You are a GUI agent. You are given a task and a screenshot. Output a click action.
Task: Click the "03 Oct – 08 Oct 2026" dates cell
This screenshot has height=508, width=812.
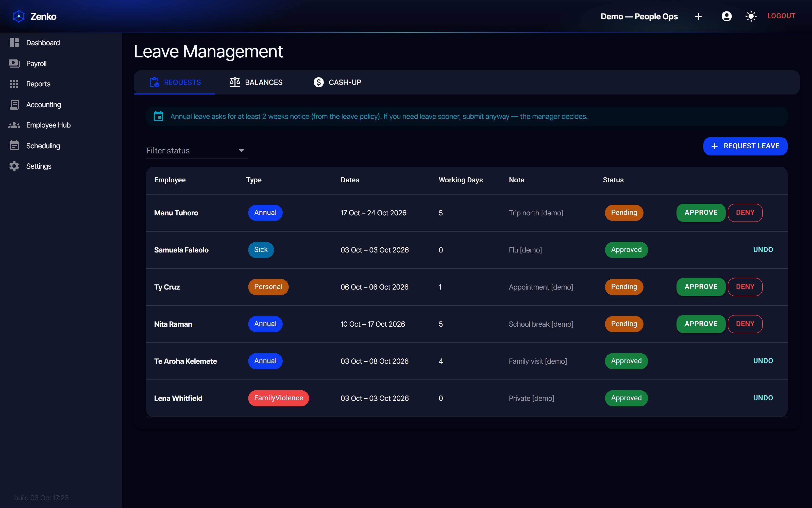(375, 361)
